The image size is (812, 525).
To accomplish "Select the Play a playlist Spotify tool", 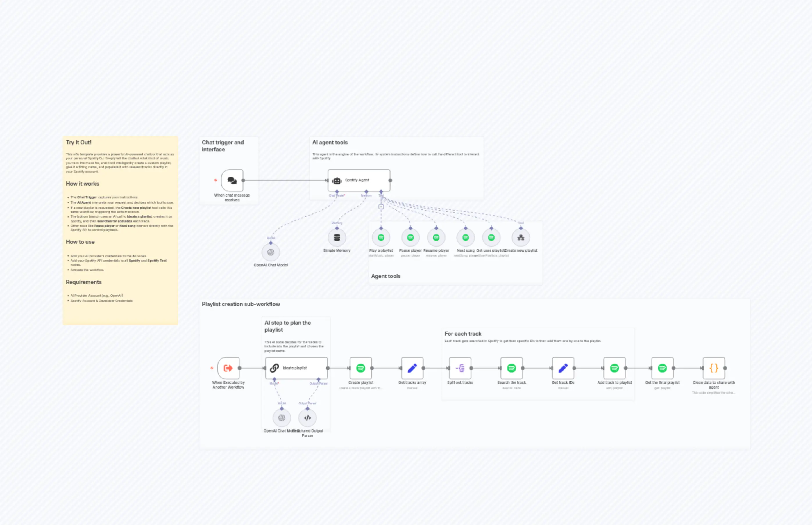I will 381,238.
